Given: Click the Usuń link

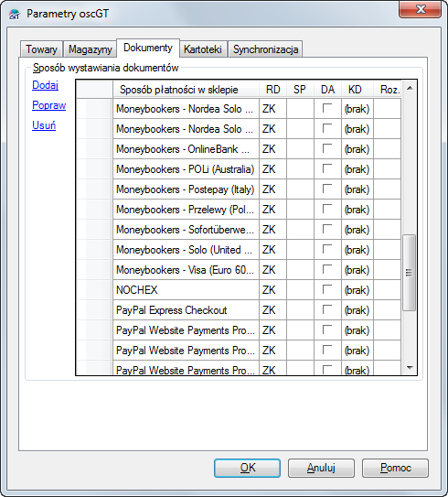Looking at the screenshot, I should (x=44, y=125).
